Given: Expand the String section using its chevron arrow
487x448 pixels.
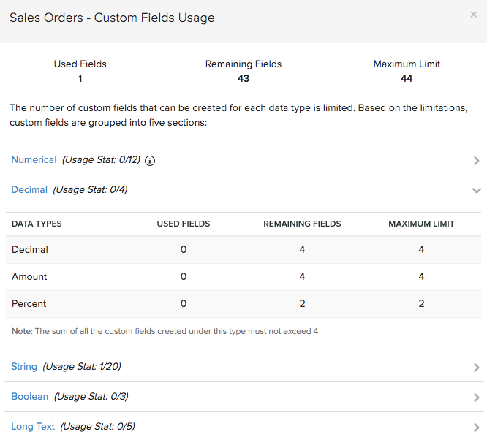Looking at the screenshot, I should [476, 368].
